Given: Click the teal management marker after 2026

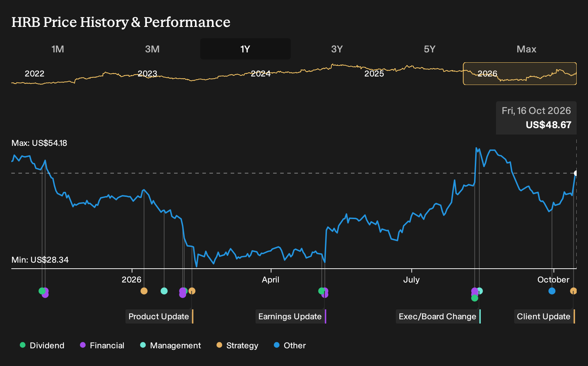Looking at the screenshot, I should point(164,291).
